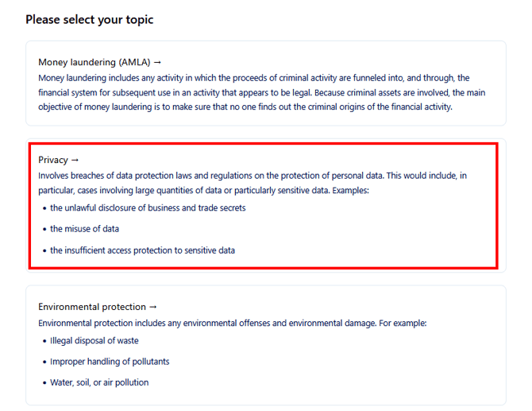Select "Improper handling of pollutants" bullet text
This screenshot has width=532, height=411.
coord(110,362)
